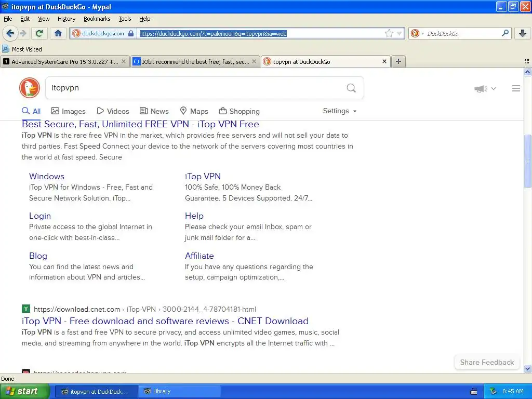Bookmark this page with the star icon
This screenshot has width=532, height=399.
[389, 33]
